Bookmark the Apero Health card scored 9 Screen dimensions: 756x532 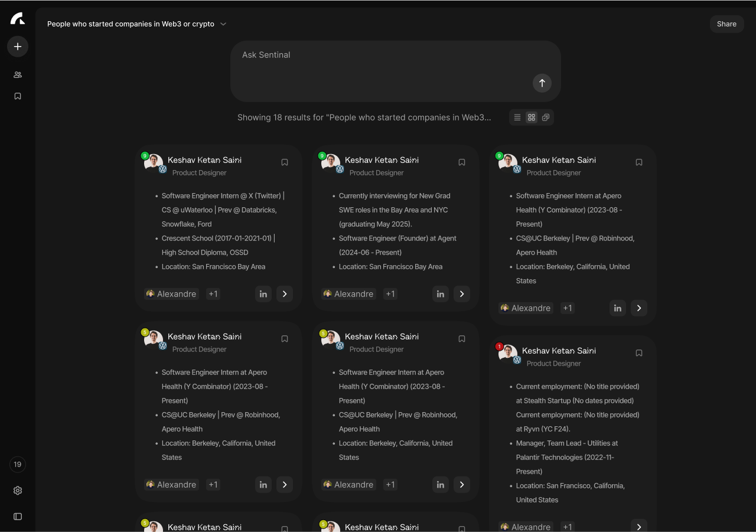pos(639,162)
